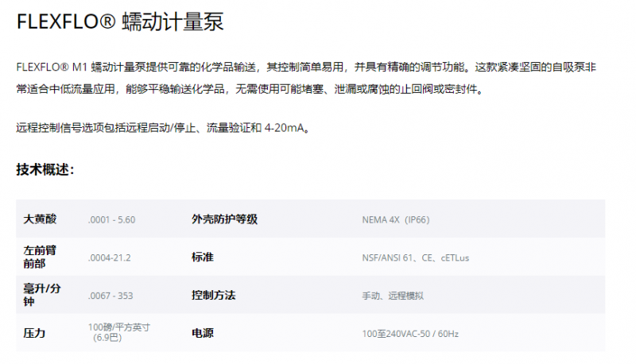Select the .0067 - 353 value cell

point(111,296)
